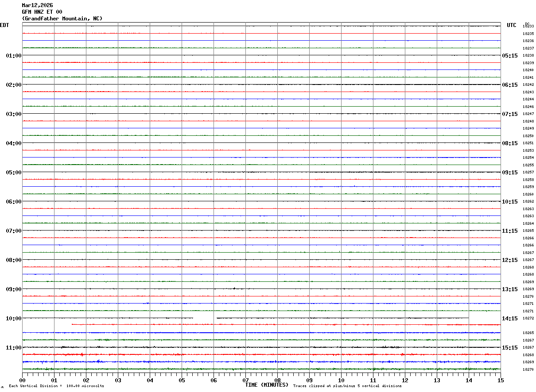
Task: Click minute 07 on the bottom axis
Action: tap(245, 380)
